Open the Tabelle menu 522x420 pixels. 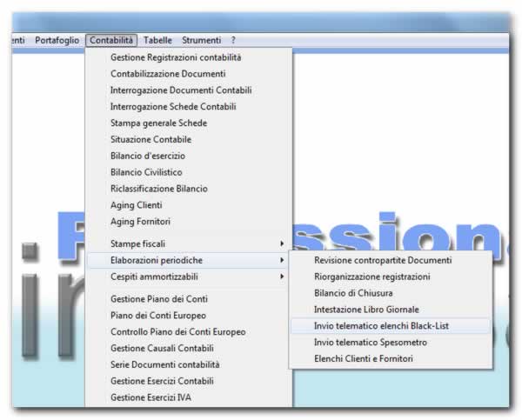pyautogui.click(x=157, y=40)
